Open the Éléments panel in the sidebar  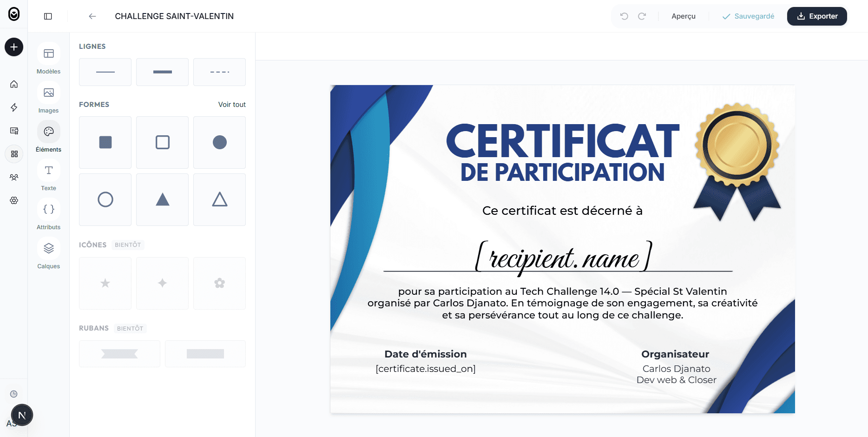pyautogui.click(x=48, y=132)
